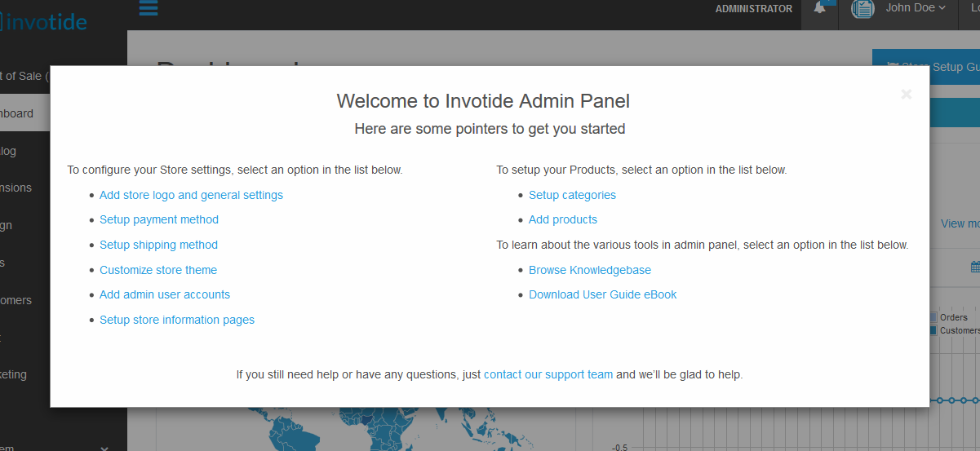Open Add admin user accounts link
The image size is (980, 451).
(165, 294)
